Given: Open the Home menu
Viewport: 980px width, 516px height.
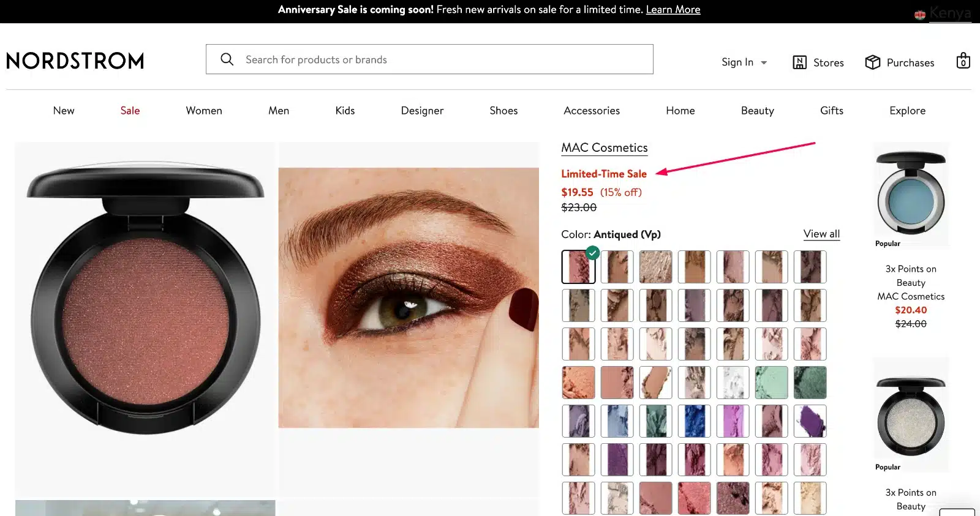Looking at the screenshot, I should point(680,111).
